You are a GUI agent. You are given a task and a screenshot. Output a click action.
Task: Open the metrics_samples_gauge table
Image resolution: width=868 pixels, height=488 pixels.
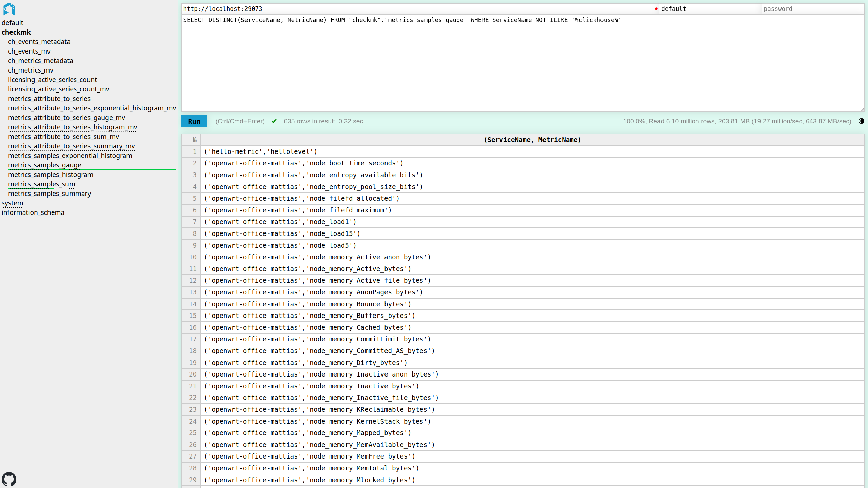click(45, 165)
